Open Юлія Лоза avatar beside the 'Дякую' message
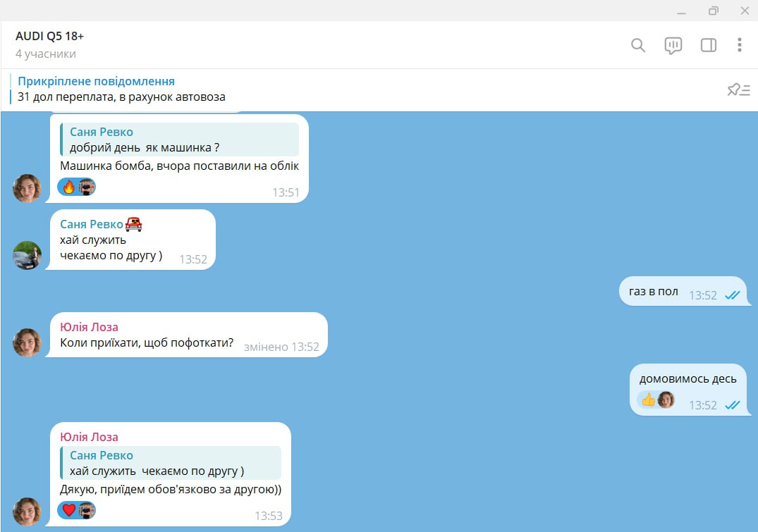Viewport: 758px width, 532px height. pyautogui.click(x=27, y=512)
